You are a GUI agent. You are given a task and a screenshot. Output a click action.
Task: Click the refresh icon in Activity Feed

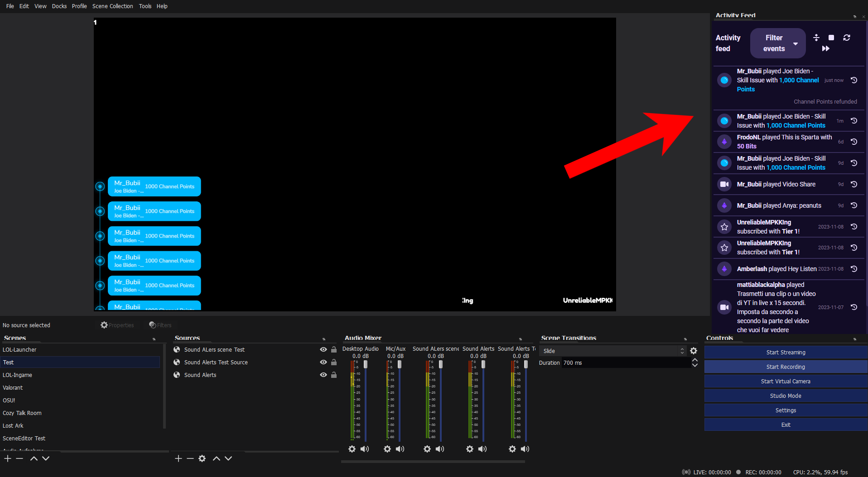tap(847, 38)
